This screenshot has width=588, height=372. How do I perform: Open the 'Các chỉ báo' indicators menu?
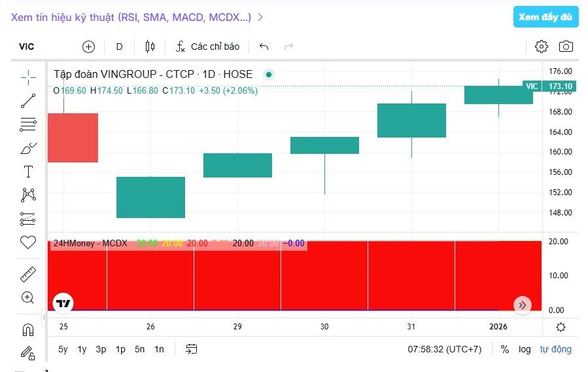(208, 46)
